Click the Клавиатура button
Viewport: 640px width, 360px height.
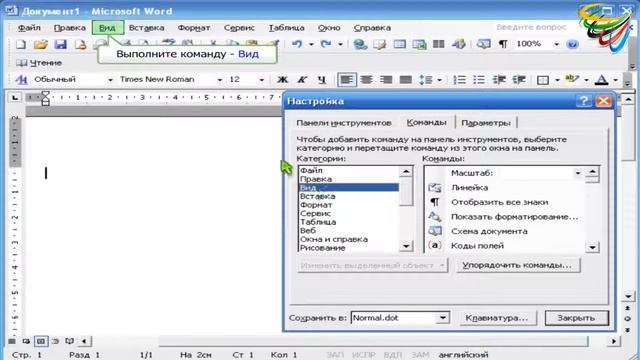coord(497,318)
